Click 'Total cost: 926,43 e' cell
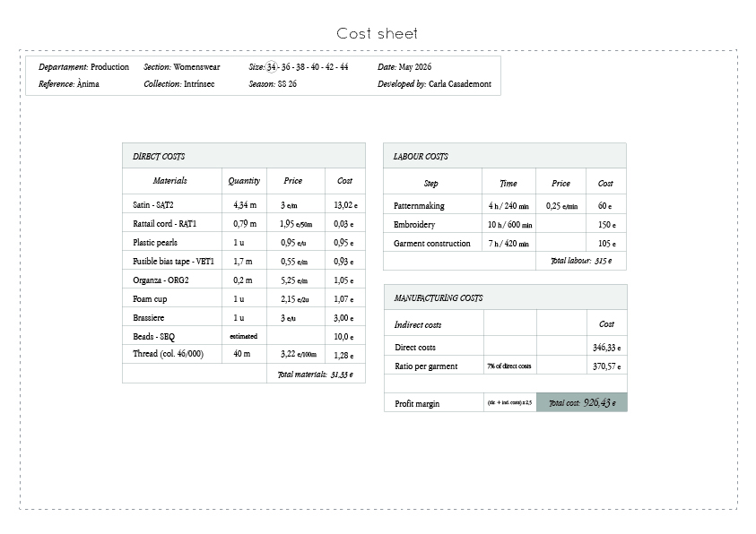 tap(582, 402)
